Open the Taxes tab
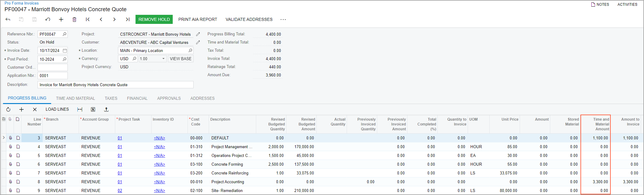 (x=111, y=98)
